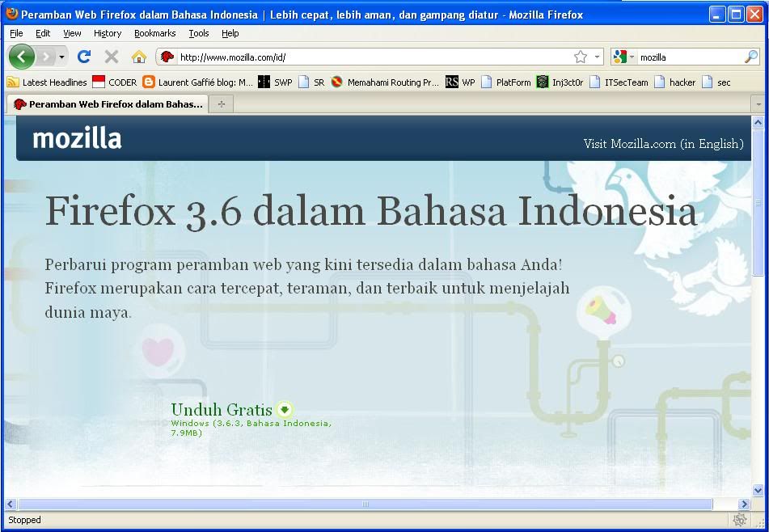Click the vertical scrollbar up arrow

pos(758,122)
